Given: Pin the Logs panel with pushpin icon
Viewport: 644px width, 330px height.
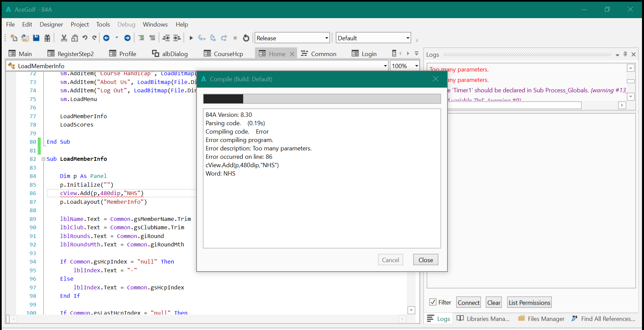Looking at the screenshot, I should (625, 54).
